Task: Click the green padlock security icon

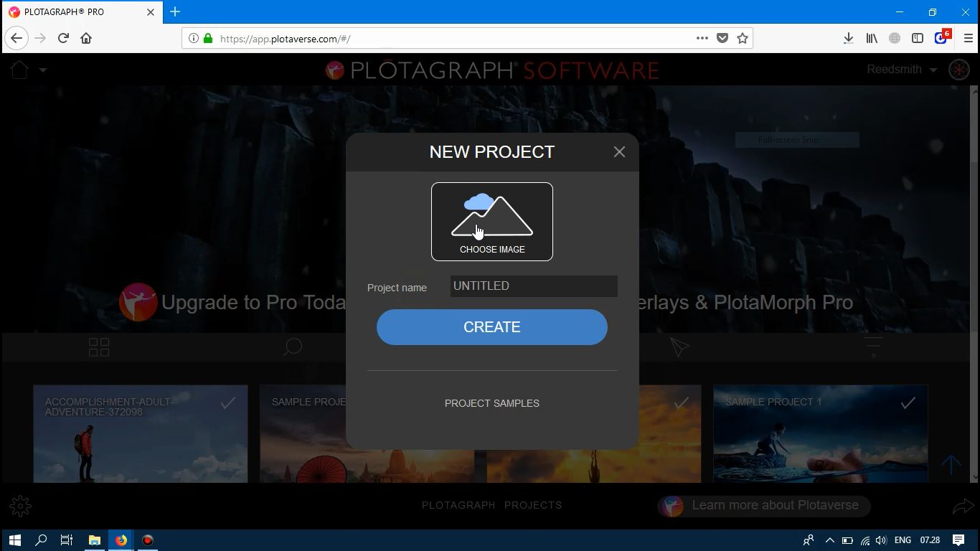Action: pyautogui.click(x=208, y=39)
